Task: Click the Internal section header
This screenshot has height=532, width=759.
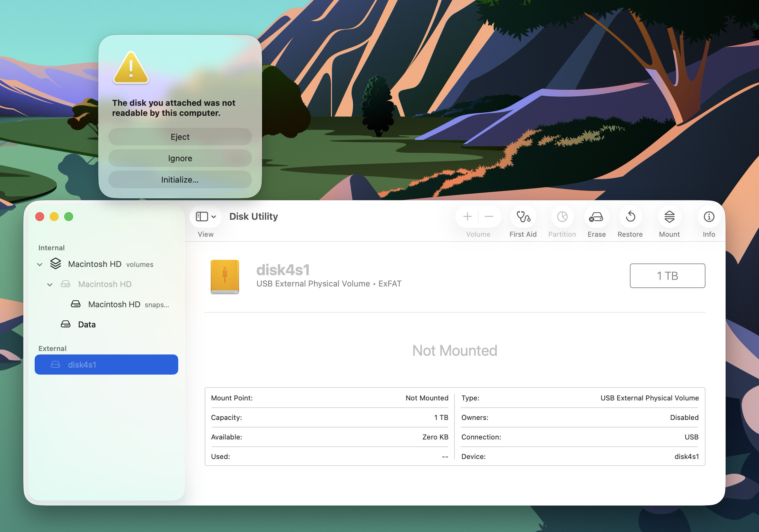Action: click(51, 248)
